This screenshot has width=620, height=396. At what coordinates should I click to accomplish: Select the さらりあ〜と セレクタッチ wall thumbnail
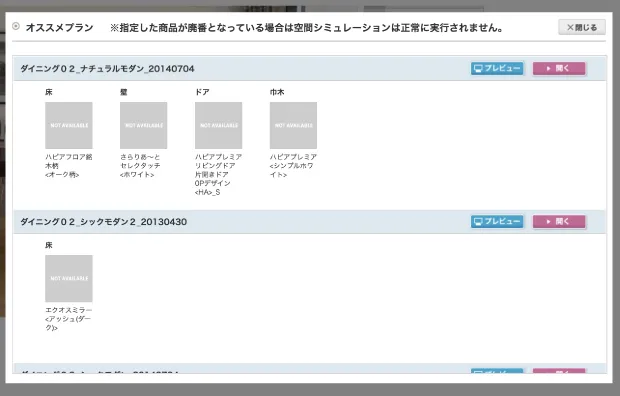coord(144,125)
